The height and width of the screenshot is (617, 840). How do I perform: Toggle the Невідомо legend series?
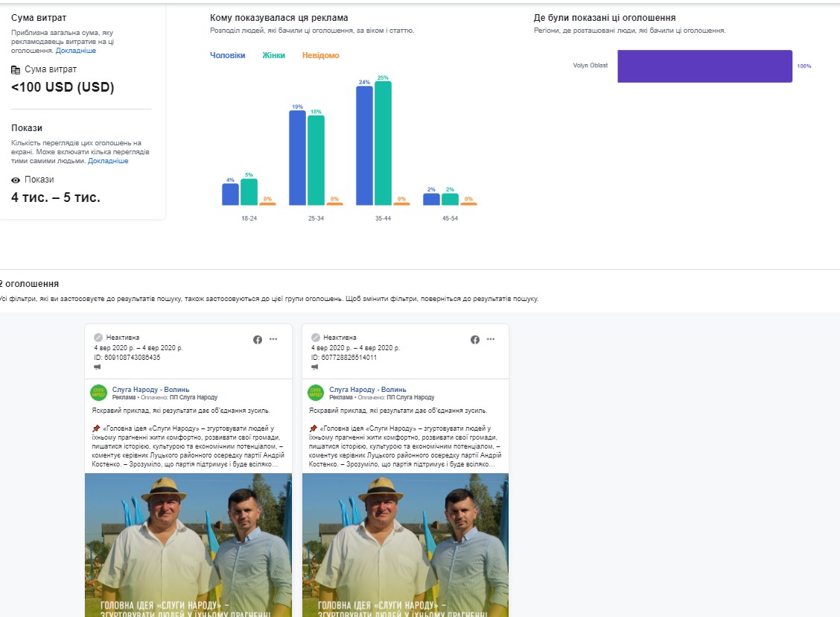click(320, 56)
